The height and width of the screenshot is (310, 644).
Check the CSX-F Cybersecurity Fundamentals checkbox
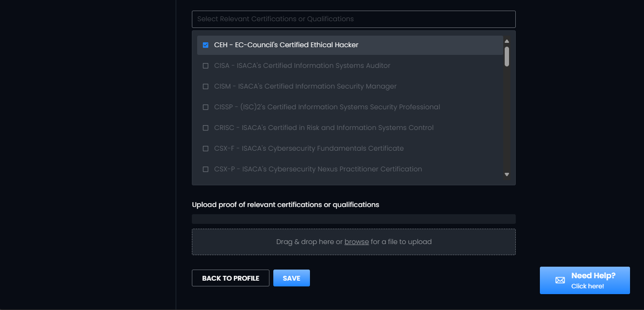coord(205,148)
